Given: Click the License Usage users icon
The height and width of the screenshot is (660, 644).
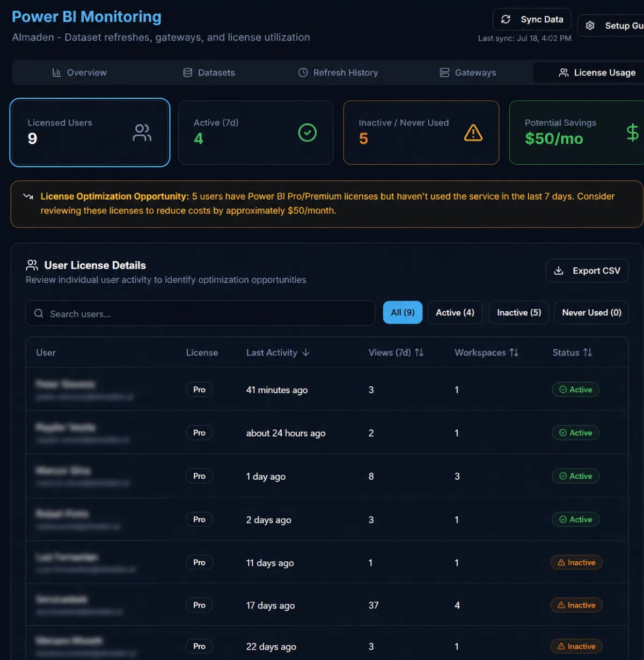Looking at the screenshot, I should [563, 72].
